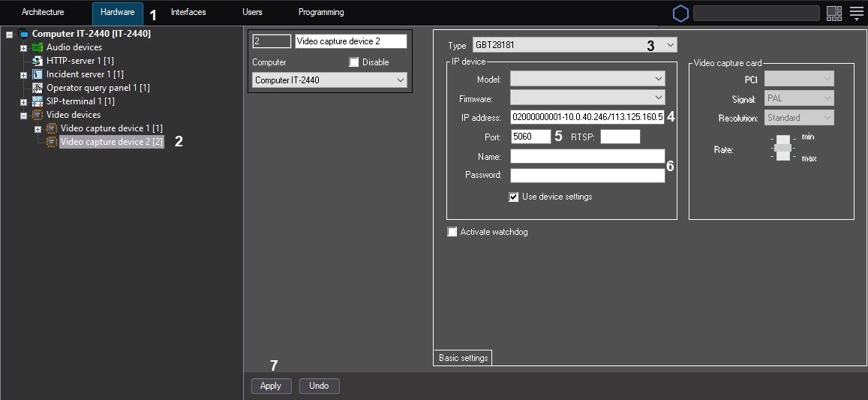Open the Type dropdown showing GBT28181
The width and height of the screenshot is (868, 400).
pos(575,45)
